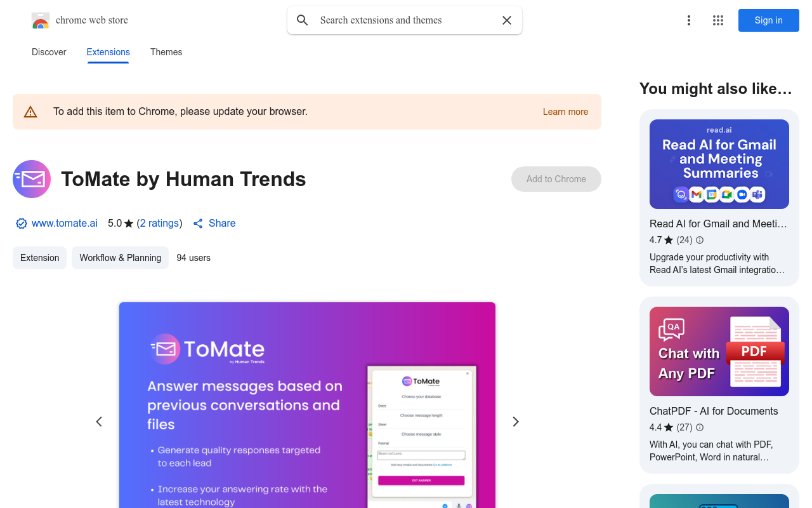
Task: Click info icon beside Read AI rating
Action: tap(700, 240)
